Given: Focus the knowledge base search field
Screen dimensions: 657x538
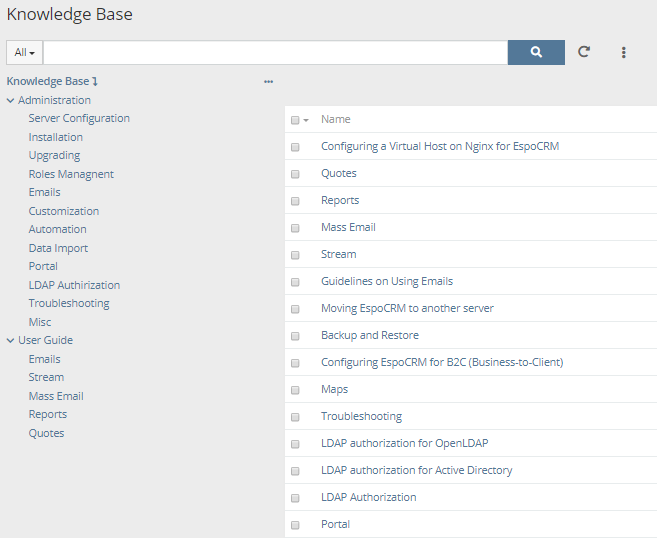Looking at the screenshot, I should click(x=275, y=52).
